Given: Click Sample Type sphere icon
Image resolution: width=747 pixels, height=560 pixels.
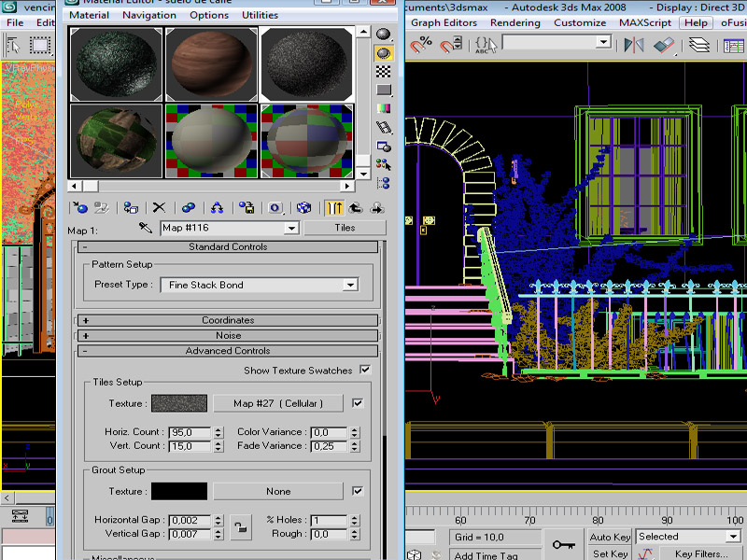Looking at the screenshot, I should 384,35.
